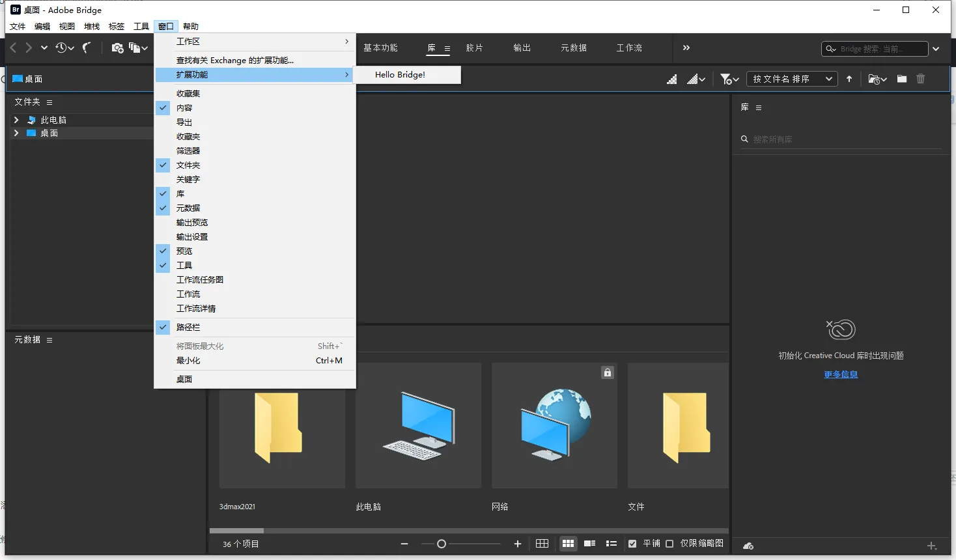Image resolution: width=956 pixels, height=560 pixels.
Task: Open the 工作区 workspace submenu
Action: [254, 42]
